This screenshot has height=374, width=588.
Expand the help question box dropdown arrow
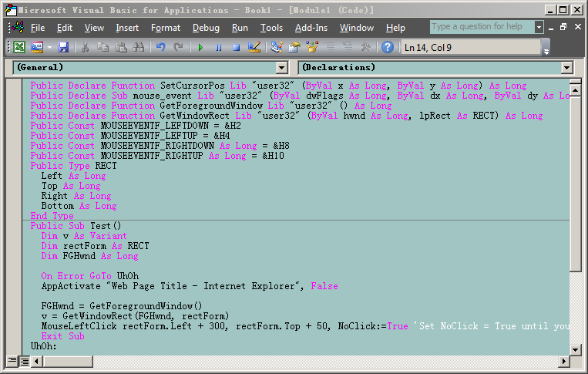tap(539, 27)
